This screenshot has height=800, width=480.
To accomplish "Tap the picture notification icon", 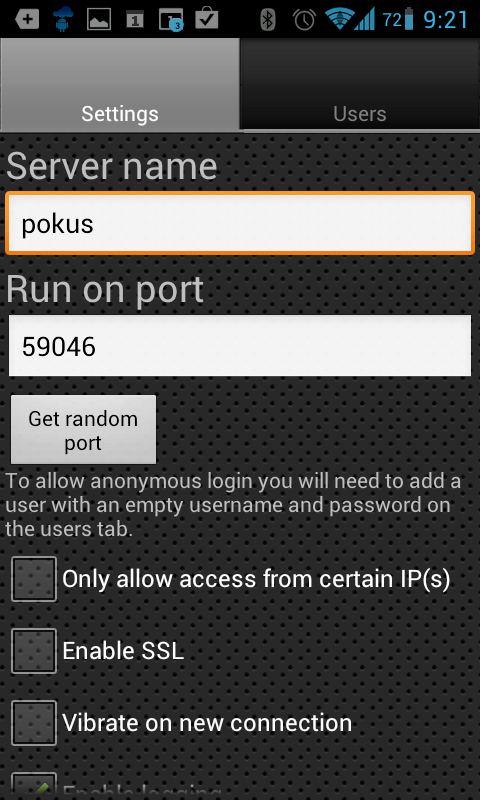I will coord(99,19).
